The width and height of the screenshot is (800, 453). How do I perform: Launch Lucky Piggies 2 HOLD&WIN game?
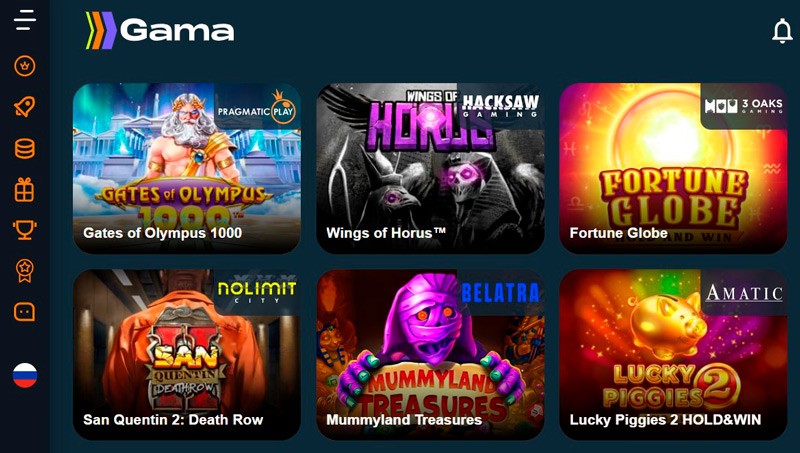[x=673, y=355]
